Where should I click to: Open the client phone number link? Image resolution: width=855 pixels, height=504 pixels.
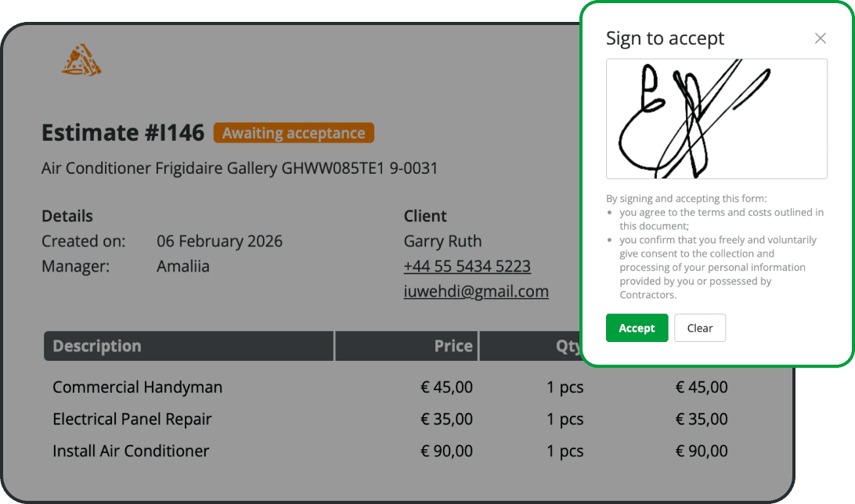click(x=467, y=266)
